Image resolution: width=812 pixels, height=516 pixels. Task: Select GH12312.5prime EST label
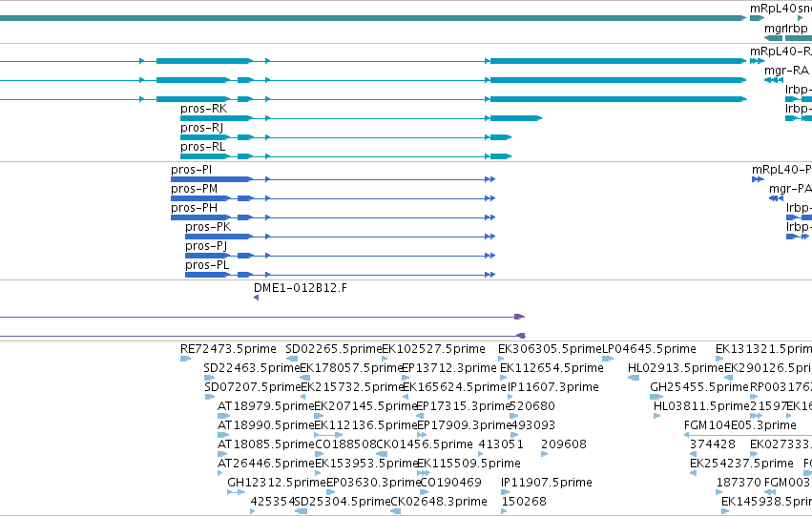click(x=277, y=484)
